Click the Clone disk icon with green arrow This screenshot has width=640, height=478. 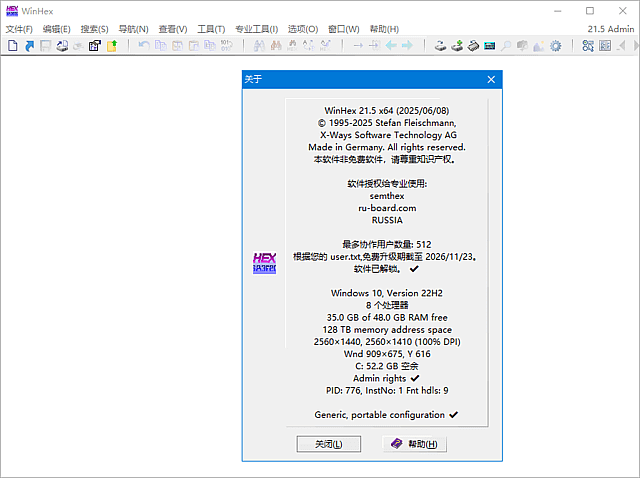(458, 45)
